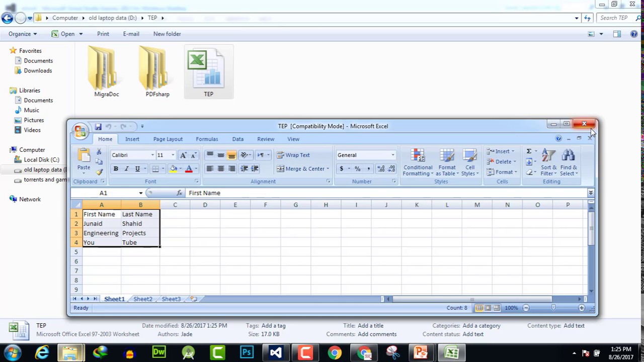Open Conditional Formatting menu
644x362 pixels.
point(418,162)
